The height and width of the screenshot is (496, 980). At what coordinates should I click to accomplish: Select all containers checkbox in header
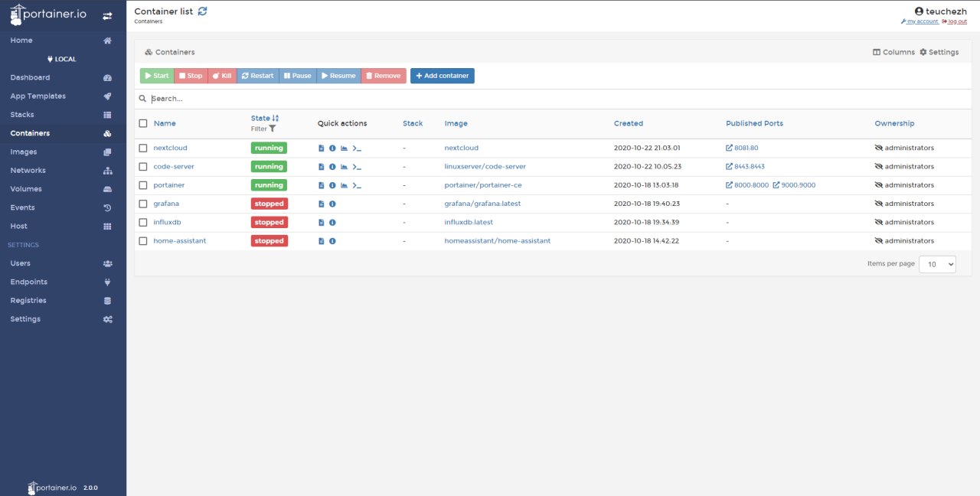click(143, 123)
